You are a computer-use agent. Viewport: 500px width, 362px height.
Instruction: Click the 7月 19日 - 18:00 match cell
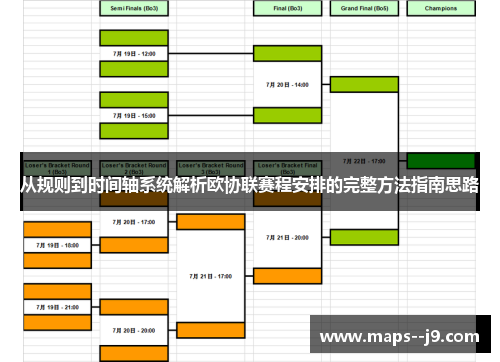57,245
